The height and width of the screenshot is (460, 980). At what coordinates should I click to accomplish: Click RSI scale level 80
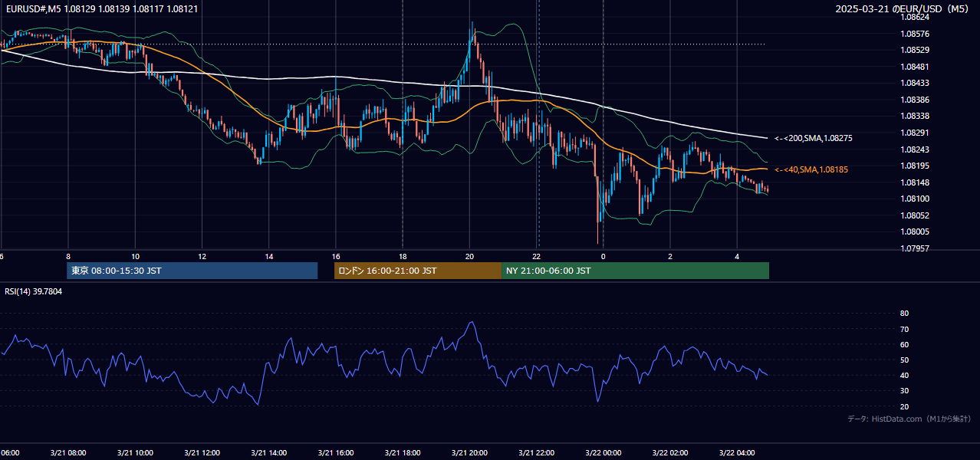pyautogui.click(x=904, y=314)
